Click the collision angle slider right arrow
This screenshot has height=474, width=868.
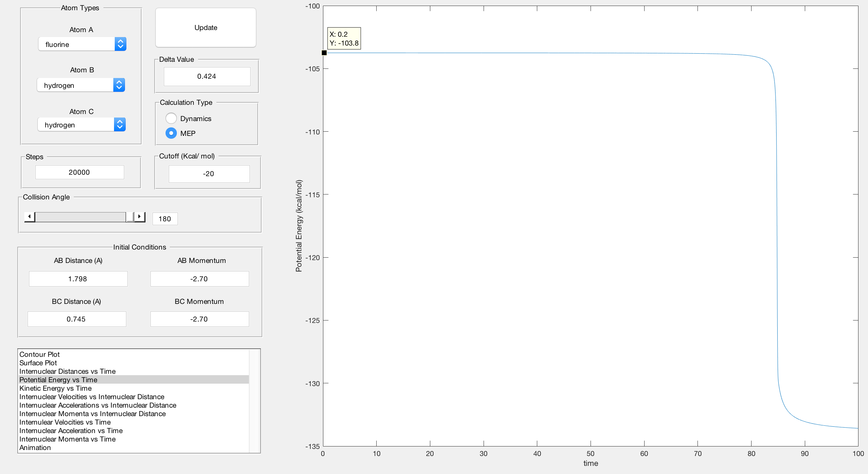click(140, 216)
